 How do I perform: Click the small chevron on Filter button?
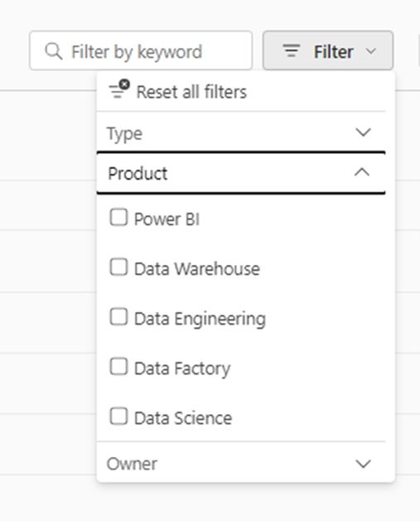pyautogui.click(x=371, y=51)
